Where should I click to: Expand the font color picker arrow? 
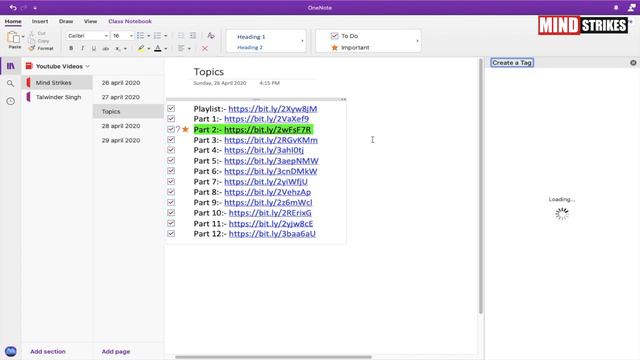click(166, 49)
